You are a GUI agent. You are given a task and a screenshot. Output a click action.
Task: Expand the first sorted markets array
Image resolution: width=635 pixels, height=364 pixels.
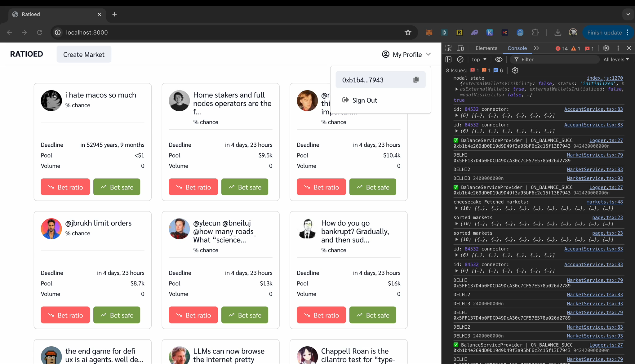click(x=457, y=224)
